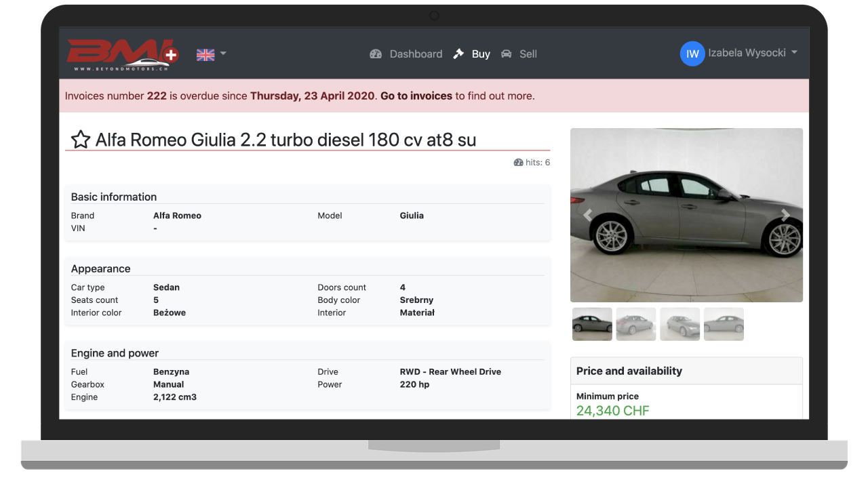Image resolution: width=868 pixels, height=488 pixels.
Task: Click the speedometer icon next to hits counter
Action: tap(518, 162)
